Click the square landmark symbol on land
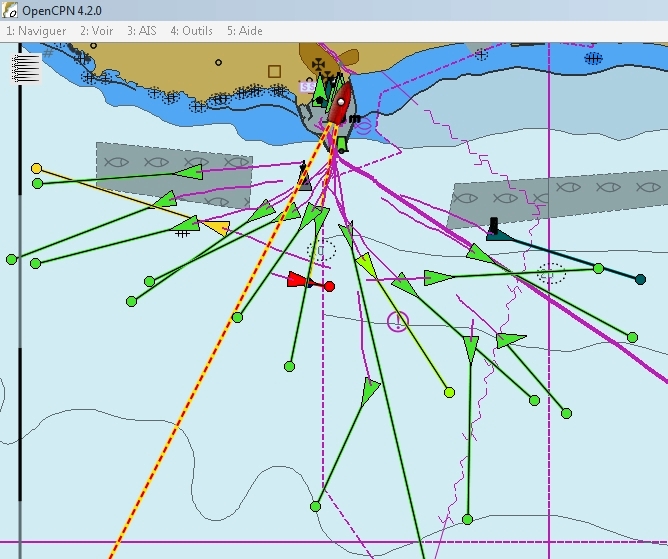Image resolution: width=668 pixels, height=559 pixels. (x=274, y=71)
